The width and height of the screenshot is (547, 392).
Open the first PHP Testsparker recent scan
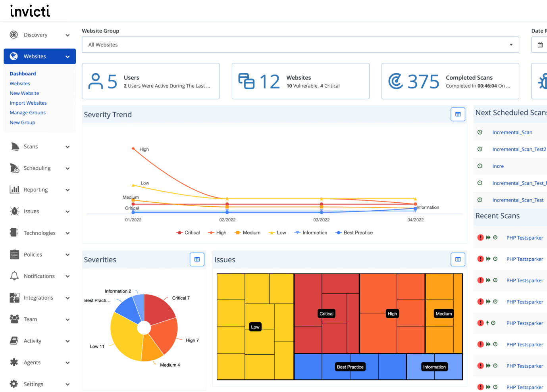525,238
